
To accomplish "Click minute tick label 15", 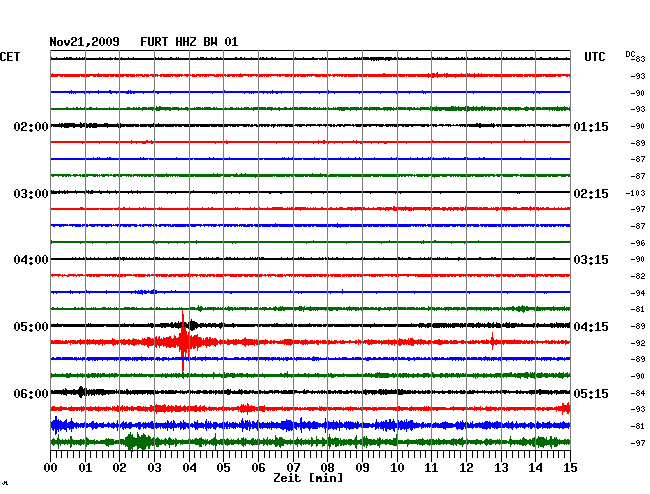I will coord(570,468).
